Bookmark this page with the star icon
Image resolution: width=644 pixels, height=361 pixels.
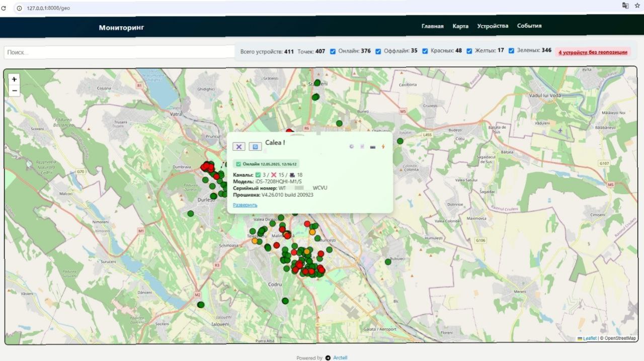[x=637, y=6]
